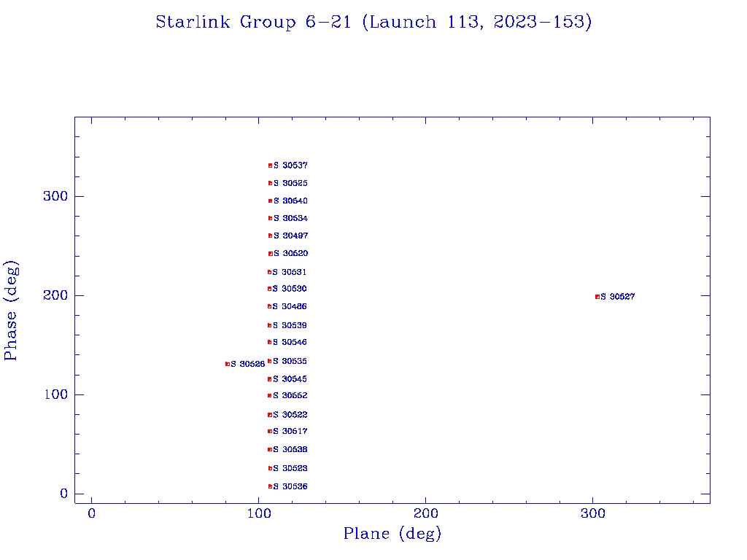Select the label text S 30522

pyautogui.click(x=290, y=415)
